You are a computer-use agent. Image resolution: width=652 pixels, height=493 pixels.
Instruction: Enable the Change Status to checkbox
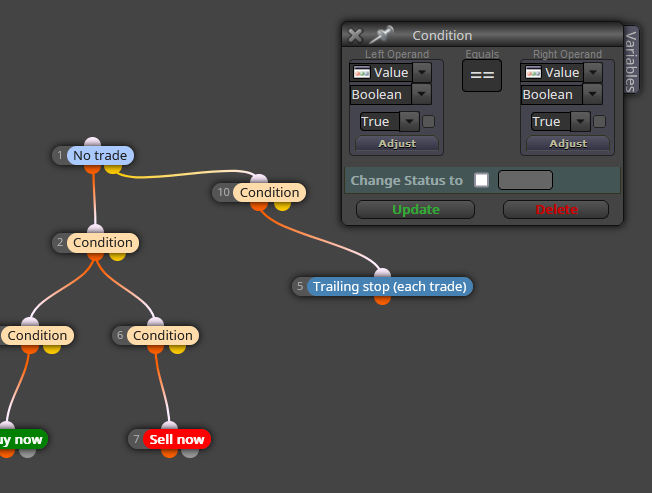coord(482,180)
